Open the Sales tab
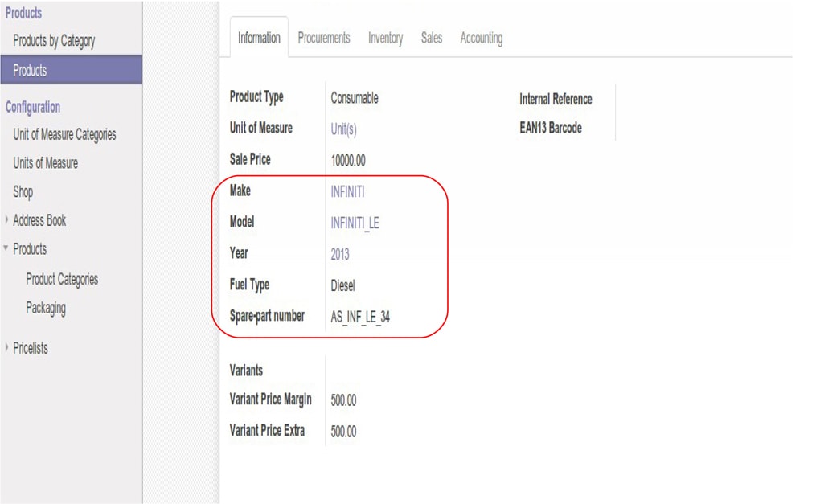816x504 pixels. [432, 38]
